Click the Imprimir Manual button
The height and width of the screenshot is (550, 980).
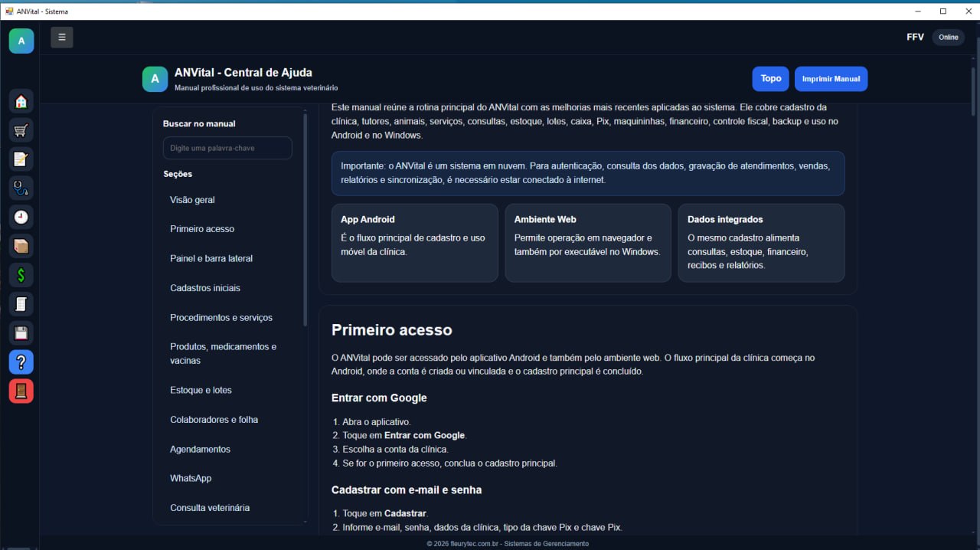pos(831,79)
